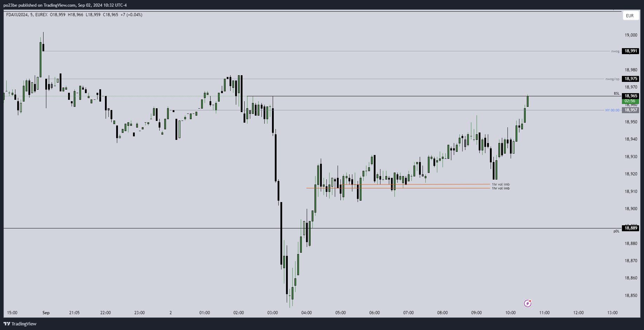Select the grey 18,957 price label

631,110
